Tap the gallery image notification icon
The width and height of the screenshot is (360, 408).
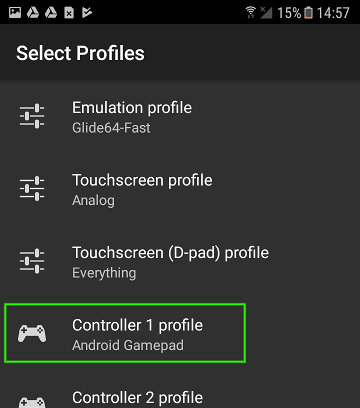point(15,13)
